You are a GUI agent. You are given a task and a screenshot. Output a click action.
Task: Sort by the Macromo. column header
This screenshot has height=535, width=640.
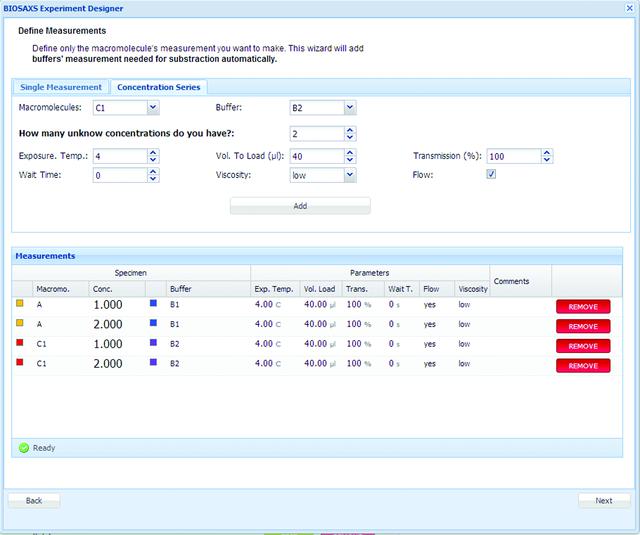pos(60,289)
